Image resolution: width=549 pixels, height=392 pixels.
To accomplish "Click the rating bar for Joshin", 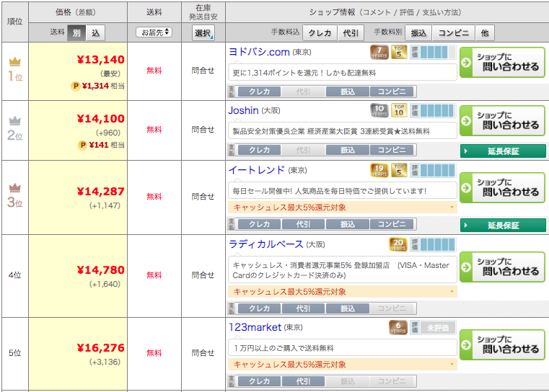I will (433, 110).
